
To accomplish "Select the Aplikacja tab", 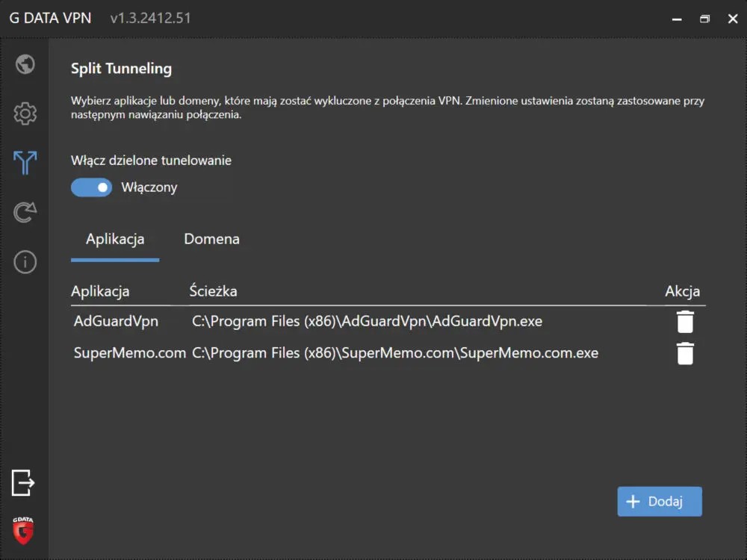I will (x=115, y=240).
